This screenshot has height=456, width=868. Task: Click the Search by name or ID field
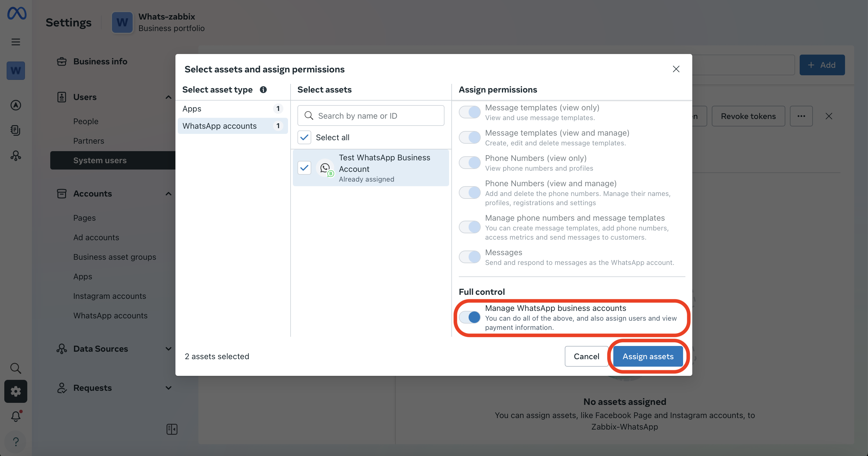tap(371, 116)
